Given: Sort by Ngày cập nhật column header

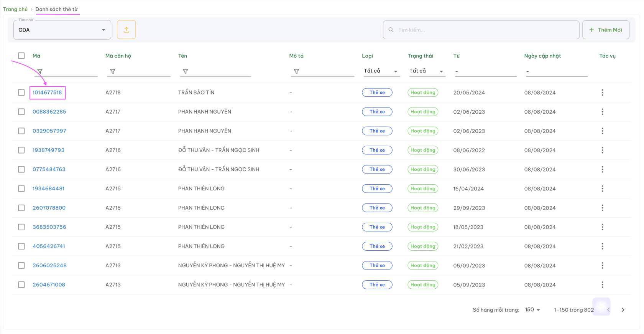Looking at the screenshot, I should pyautogui.click(x=542, y=56).
